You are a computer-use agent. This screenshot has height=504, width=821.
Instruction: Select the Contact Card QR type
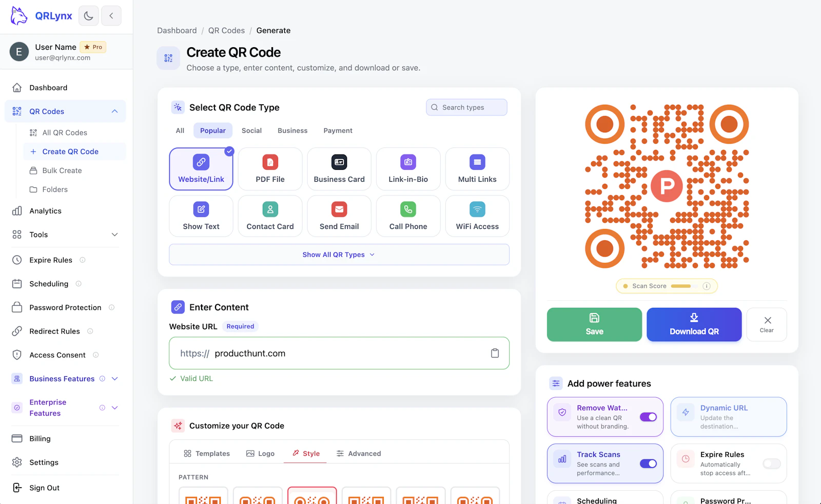point(270,216)
